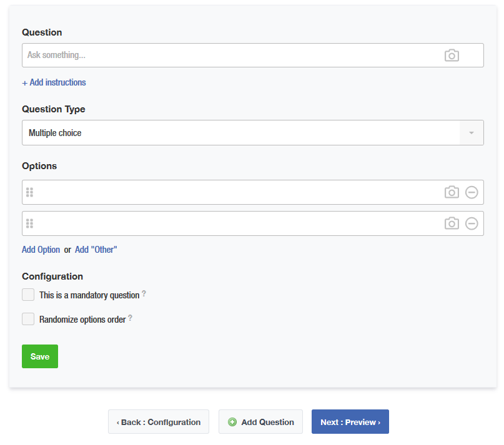
Task: Click help icon beside mandatory question
Action: tap(144, 293)
